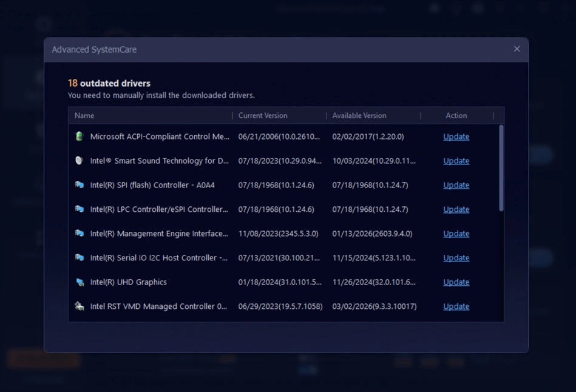Click available version 02/02/2017(1.2.20.0)
Viewport: 576px width, 392px height.
pyautogui.click(x=368, y=137)
